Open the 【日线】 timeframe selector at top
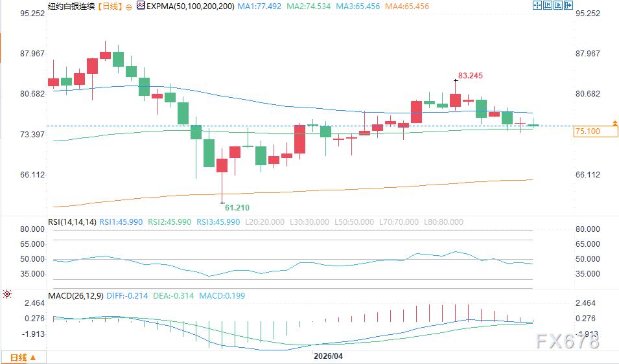 108,6
